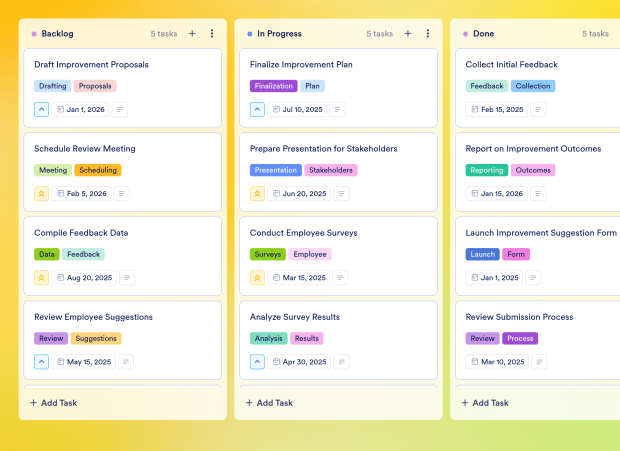Click priority icon on Draft Improvement Proposals card
Screen dimensions: 620x451
(41, 109)
